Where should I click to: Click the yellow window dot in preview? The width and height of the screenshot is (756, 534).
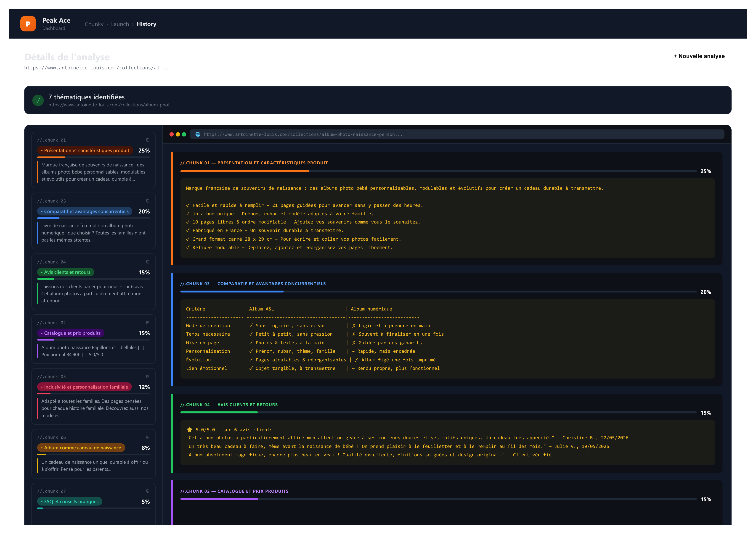178,134
